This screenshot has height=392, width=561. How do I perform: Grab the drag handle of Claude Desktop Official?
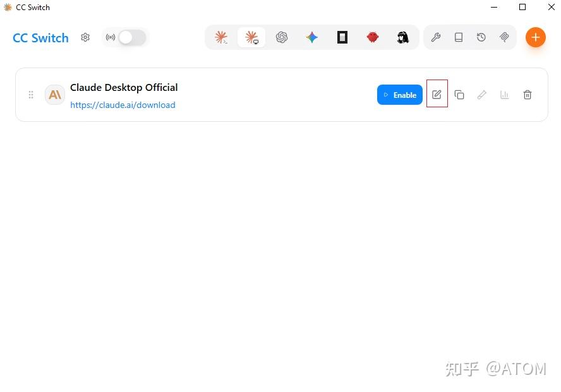pos(31,95)
